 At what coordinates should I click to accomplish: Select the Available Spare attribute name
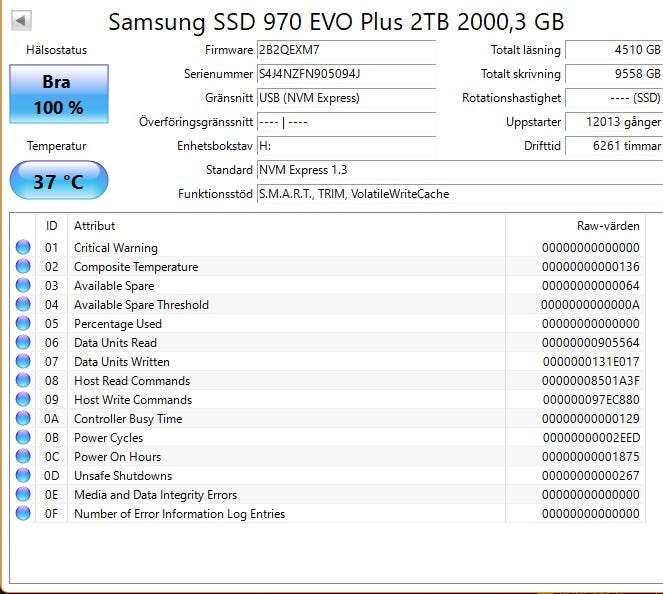[114, 286]
